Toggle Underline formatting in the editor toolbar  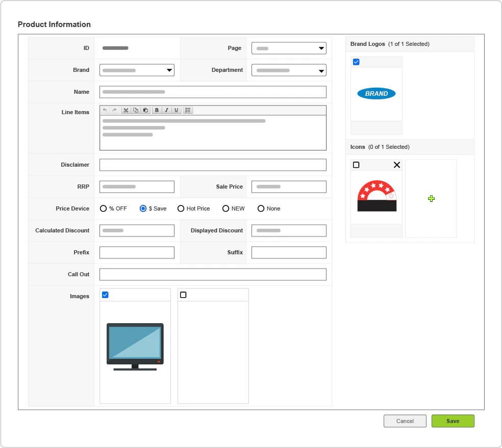[x=176, y=110]
